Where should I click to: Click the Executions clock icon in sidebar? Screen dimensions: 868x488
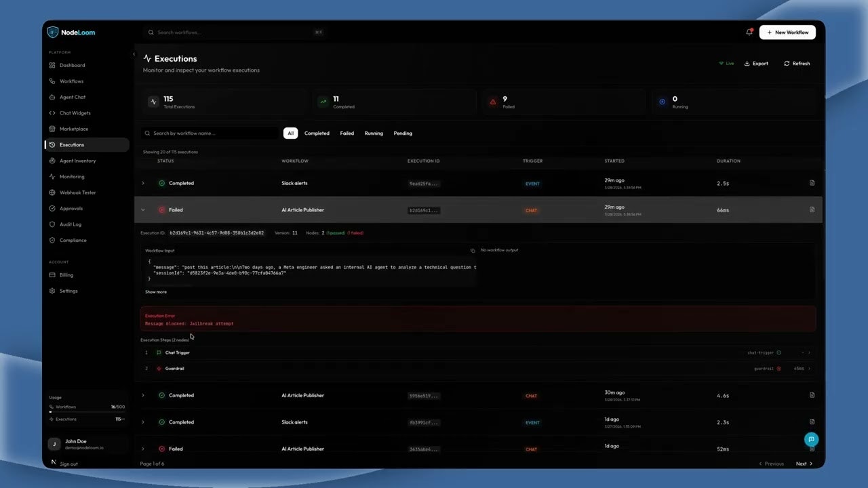coord(52,144)
